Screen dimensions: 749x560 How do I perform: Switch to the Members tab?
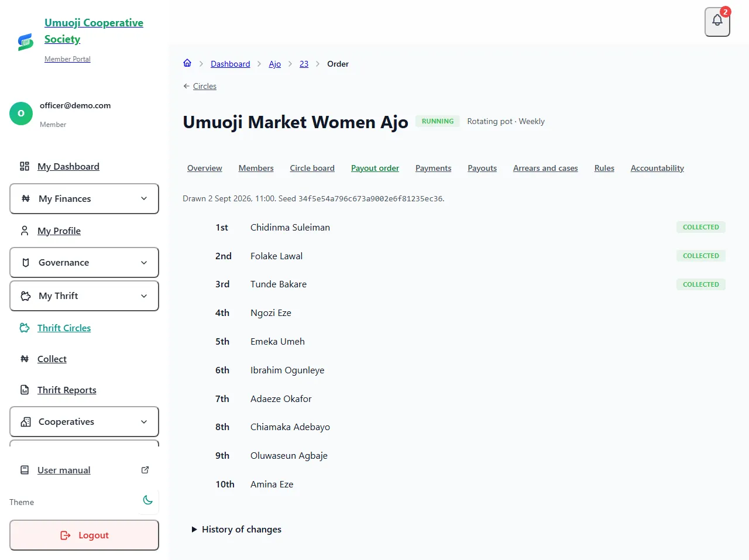[x=256, y=168]
